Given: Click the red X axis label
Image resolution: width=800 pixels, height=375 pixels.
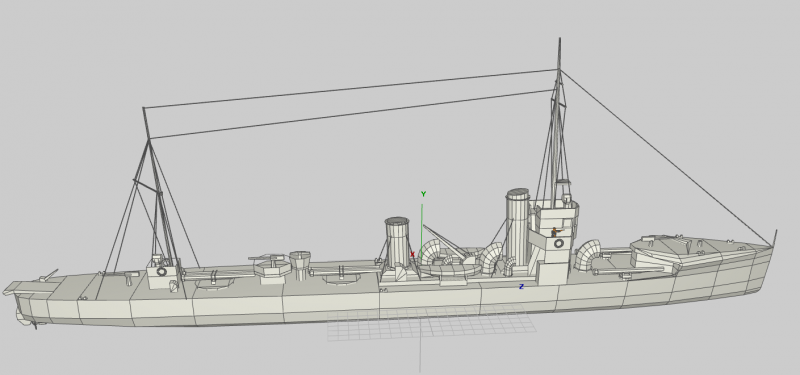Looking at the screenshot, I should tap(412, 254).
